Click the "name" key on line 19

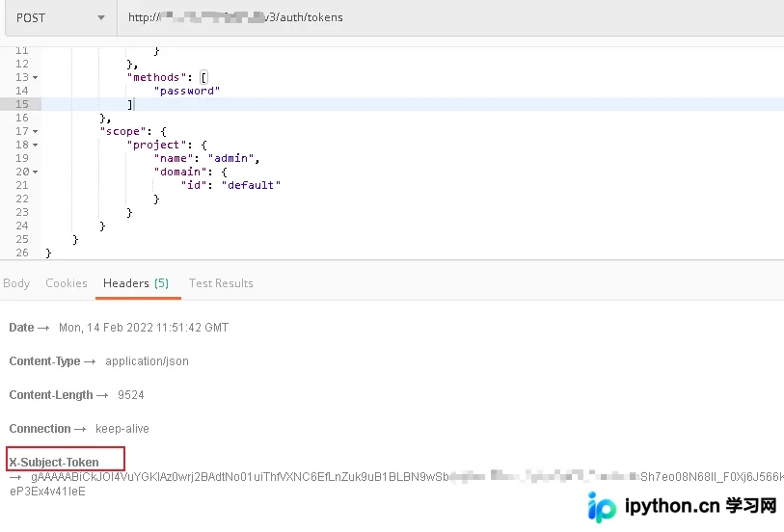(174, 158)
